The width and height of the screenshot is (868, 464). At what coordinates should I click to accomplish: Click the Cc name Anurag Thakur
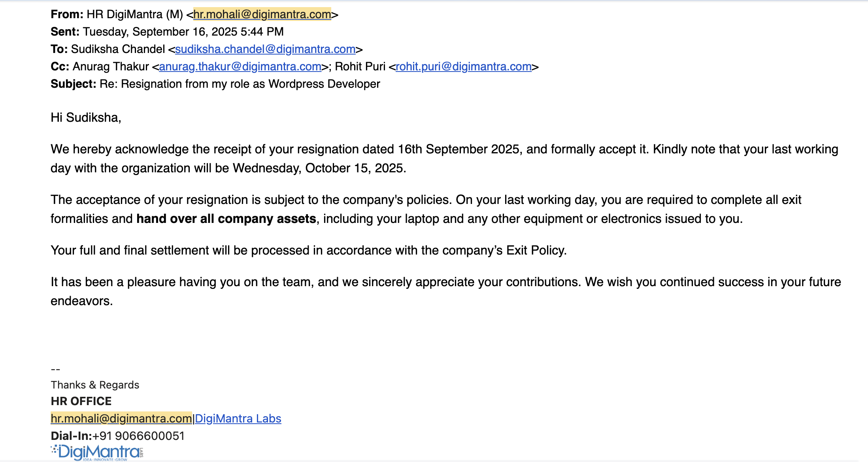(111, 67)
